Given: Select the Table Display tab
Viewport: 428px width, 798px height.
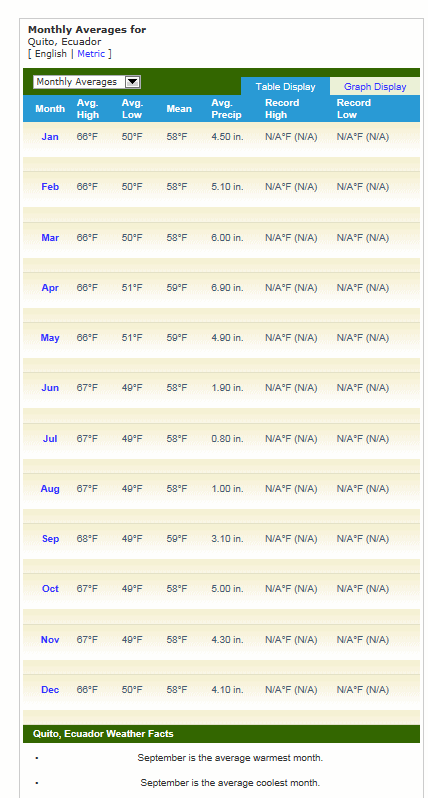Looking at the screenshot, I should pyautogui.click(x=286, y=87).
